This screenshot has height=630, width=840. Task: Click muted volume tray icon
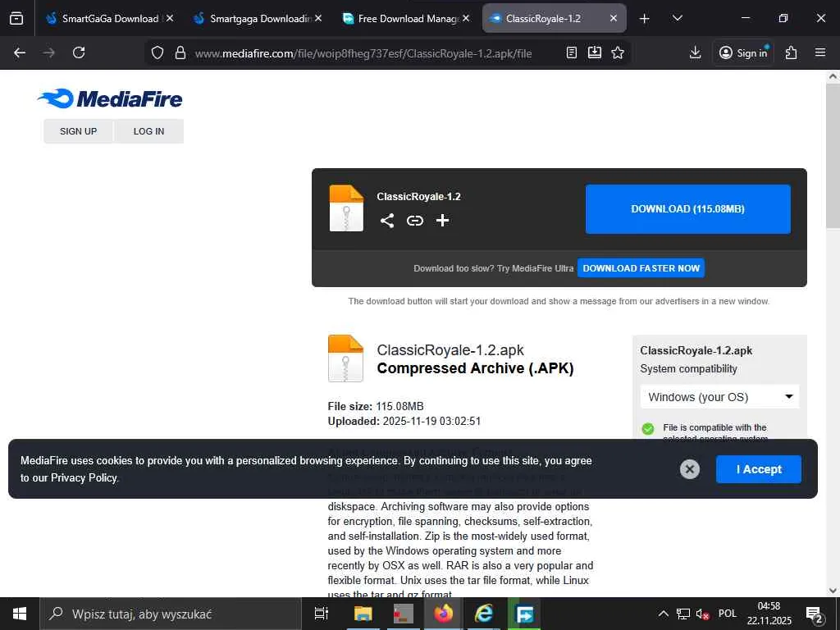tap(702, 614)
